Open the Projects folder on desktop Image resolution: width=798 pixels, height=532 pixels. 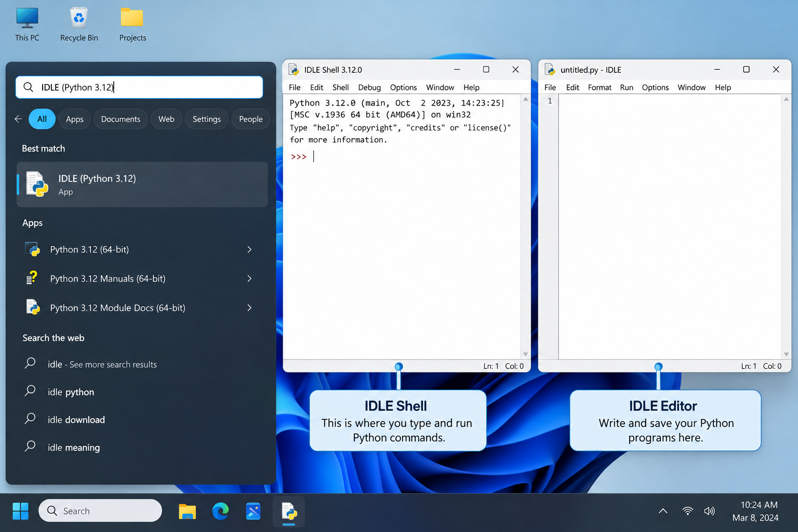pyautogui.click(x=132, y=24)
